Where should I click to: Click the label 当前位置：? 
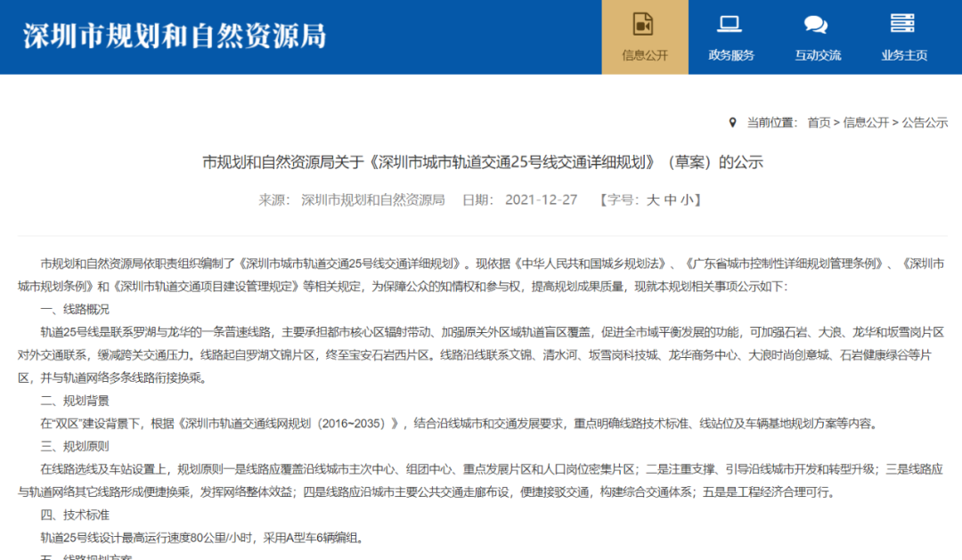pyautogui.click(x=771, y=123)
